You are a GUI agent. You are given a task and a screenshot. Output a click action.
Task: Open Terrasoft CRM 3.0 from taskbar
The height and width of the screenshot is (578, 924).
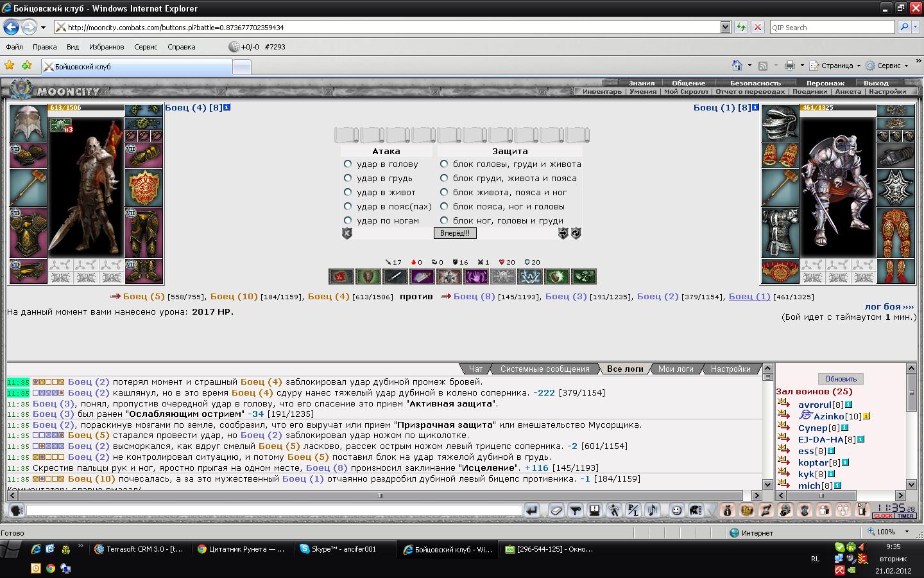click(x=140, y=549)
